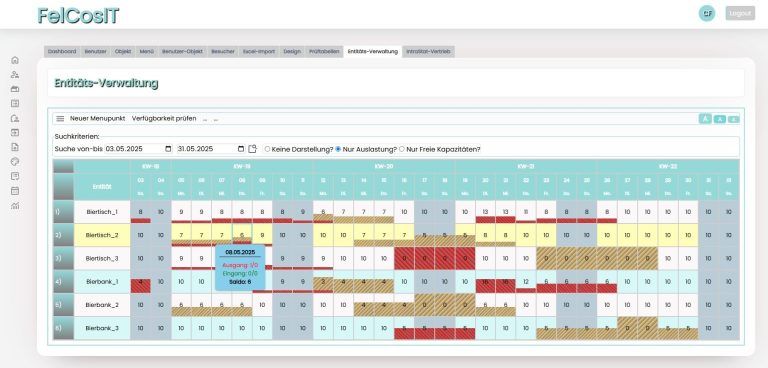
Task: Select the Keine Darstellung? radio option
Action: click(267, 149)
